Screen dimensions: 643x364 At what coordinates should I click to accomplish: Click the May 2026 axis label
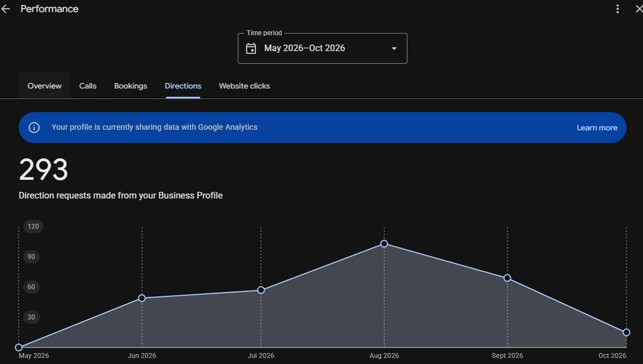click(34, 355)
